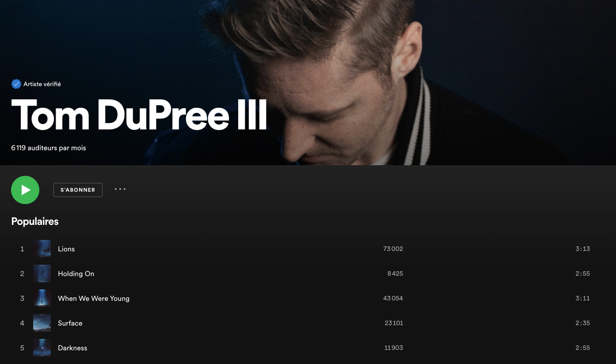Image resolution: width=616 pixels, height=364 pixels.
Task: Click the When We Were Young cover art
Action: click(42, 298)
